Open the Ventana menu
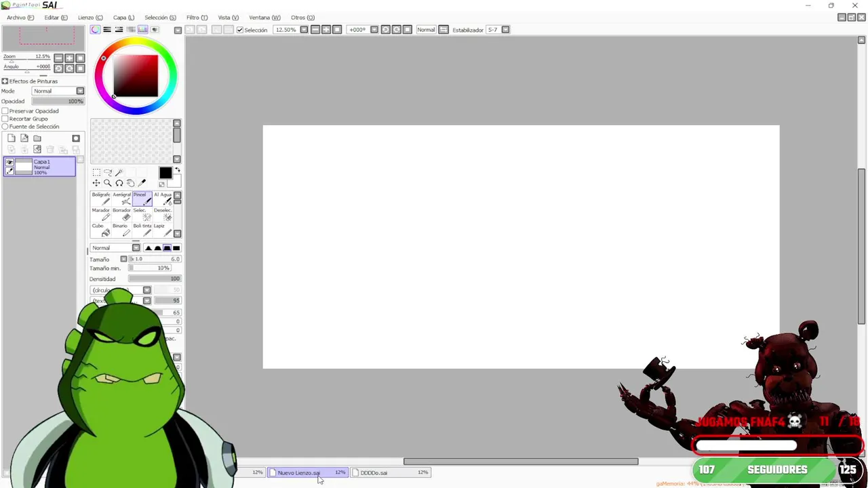 [x=264, y=18]
